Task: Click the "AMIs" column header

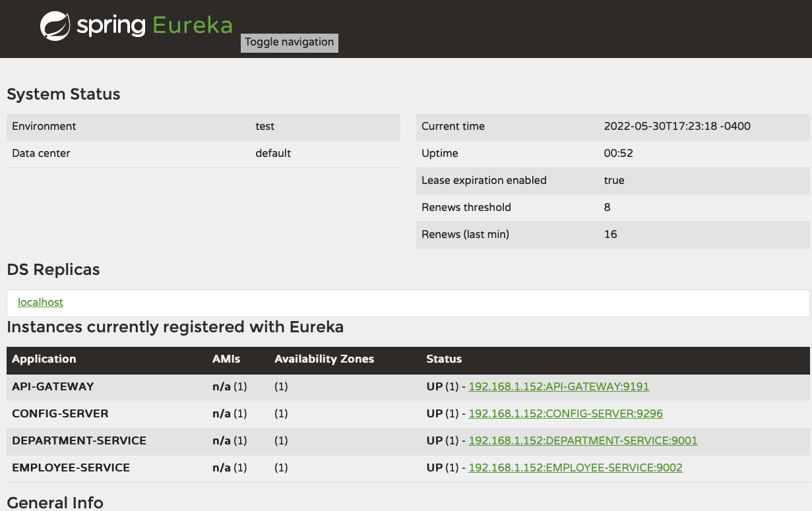Action: [226, 359]
